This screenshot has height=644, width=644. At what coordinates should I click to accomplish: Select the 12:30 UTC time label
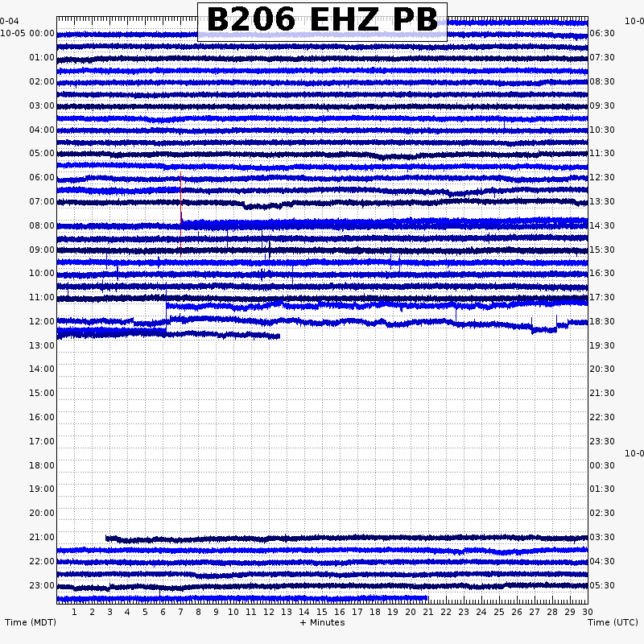tap(602, 177)
